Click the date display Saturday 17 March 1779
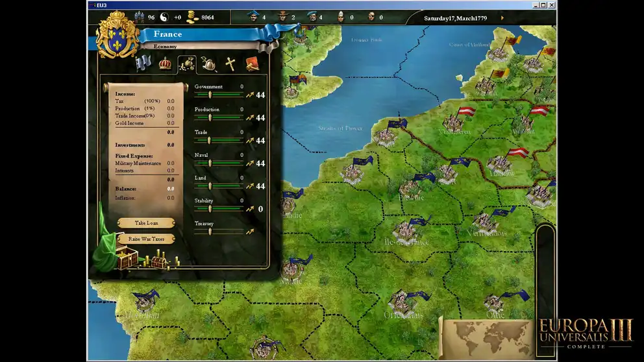 coord(455,18)
